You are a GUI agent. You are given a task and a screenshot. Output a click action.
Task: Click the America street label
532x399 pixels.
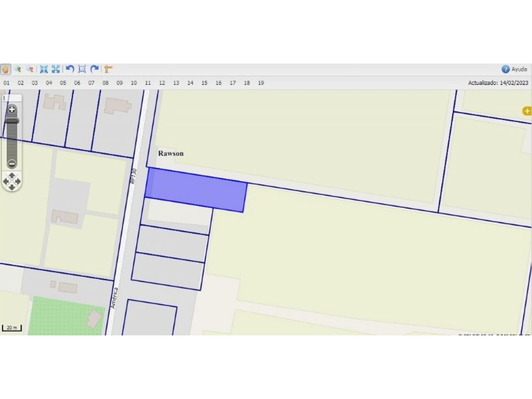point(114,298)
